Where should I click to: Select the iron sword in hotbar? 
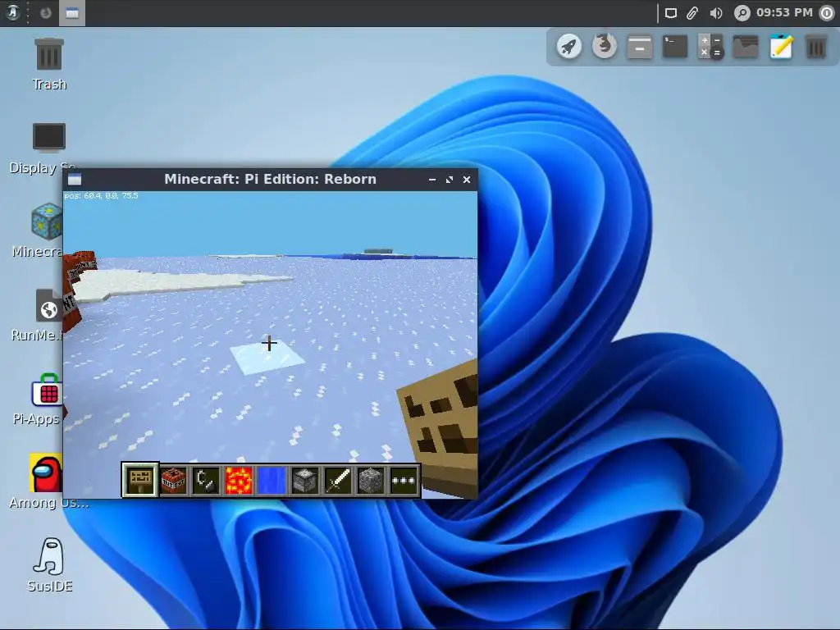click(338, 480)
